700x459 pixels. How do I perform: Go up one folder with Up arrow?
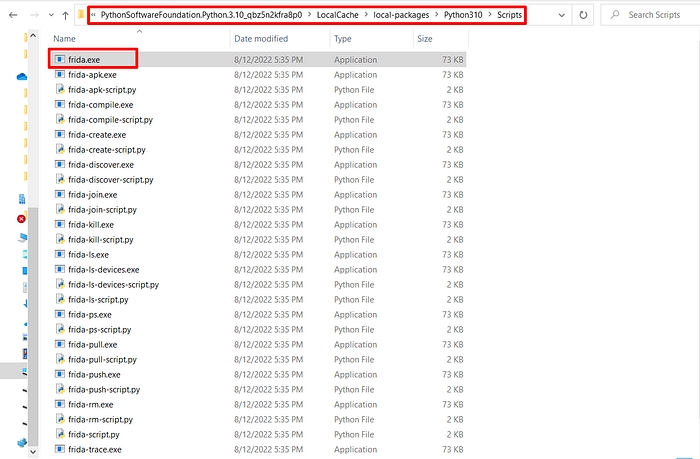click(67, 15)
